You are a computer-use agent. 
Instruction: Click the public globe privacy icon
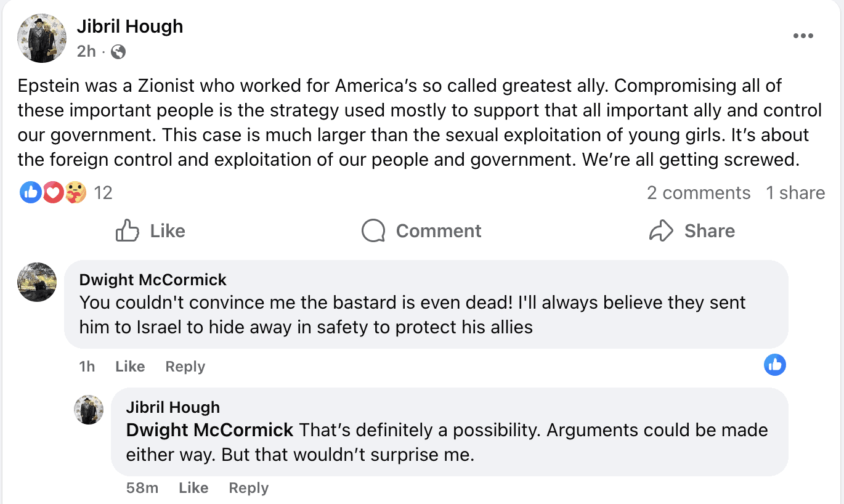click(x=118, y=52)
